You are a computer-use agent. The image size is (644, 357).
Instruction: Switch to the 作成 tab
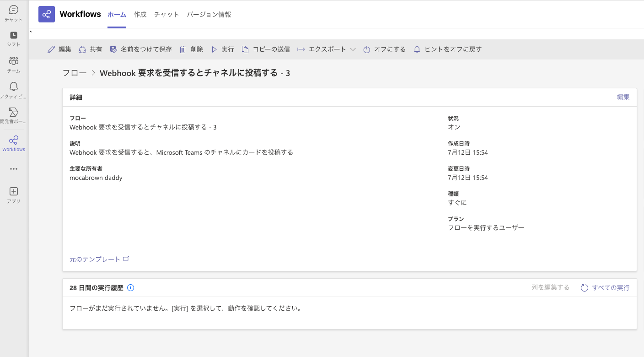[x=140, y=14]
